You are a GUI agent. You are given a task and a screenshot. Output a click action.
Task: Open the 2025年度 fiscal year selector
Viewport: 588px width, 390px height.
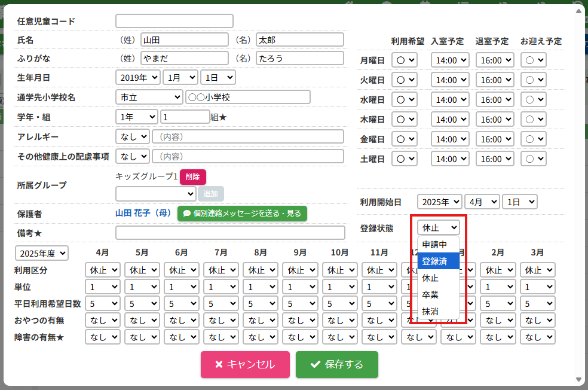(x=42, y=253)
